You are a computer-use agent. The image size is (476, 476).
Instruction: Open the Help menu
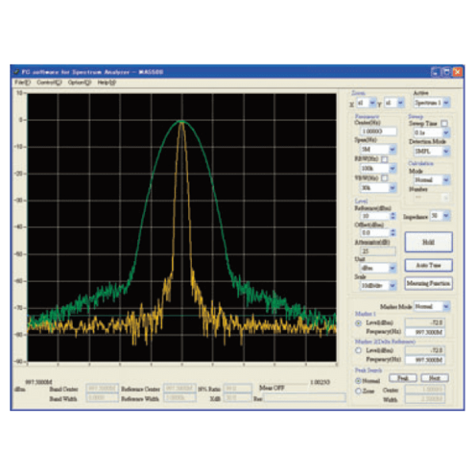pyautogui.click(x=106, y=83)
